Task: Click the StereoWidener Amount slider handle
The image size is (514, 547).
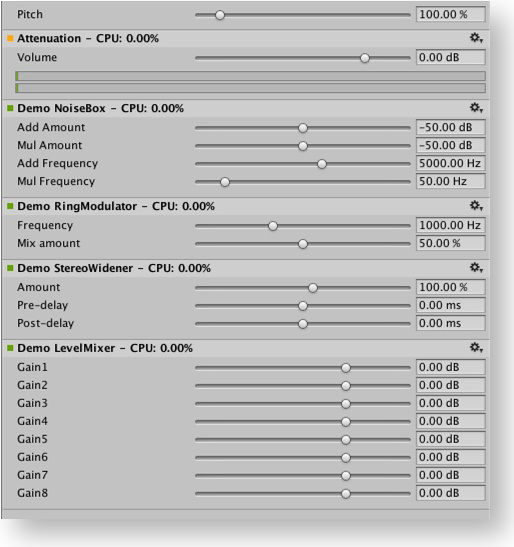Action: pyautogui.click(x=313, y=288)
